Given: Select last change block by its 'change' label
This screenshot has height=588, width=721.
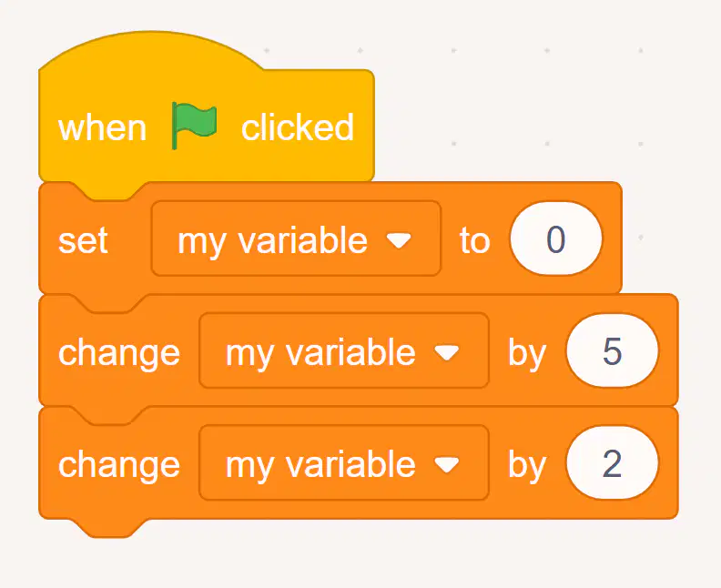Looking at the screenshot, I should point(119,466).
